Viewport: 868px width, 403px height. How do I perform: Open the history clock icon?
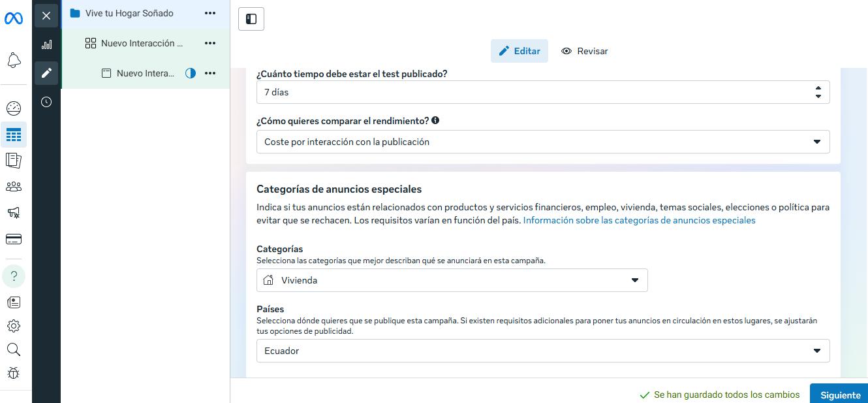coord(46,102)
